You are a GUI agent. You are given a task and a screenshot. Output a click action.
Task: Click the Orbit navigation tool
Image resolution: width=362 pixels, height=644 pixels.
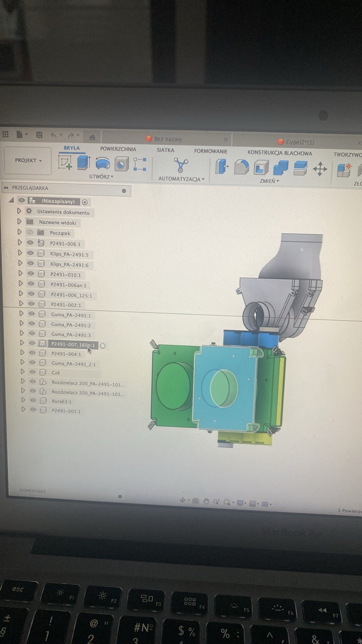[x=183, y=500]
